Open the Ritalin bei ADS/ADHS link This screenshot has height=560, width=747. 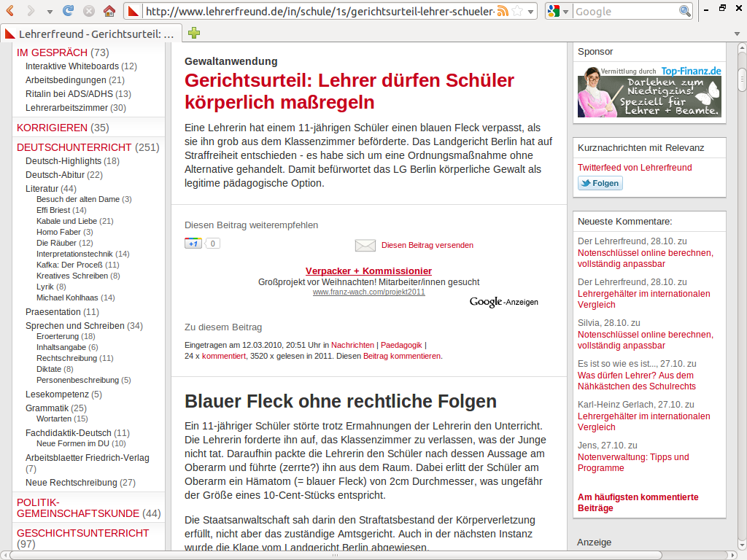[x=69, y=94]
